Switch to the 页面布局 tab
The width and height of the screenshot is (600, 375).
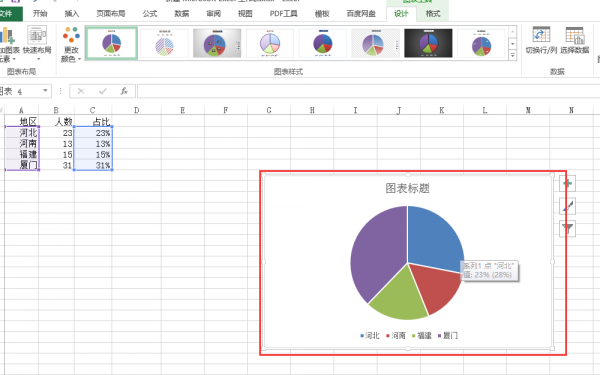pyautogui.click(x=111, y=14)
